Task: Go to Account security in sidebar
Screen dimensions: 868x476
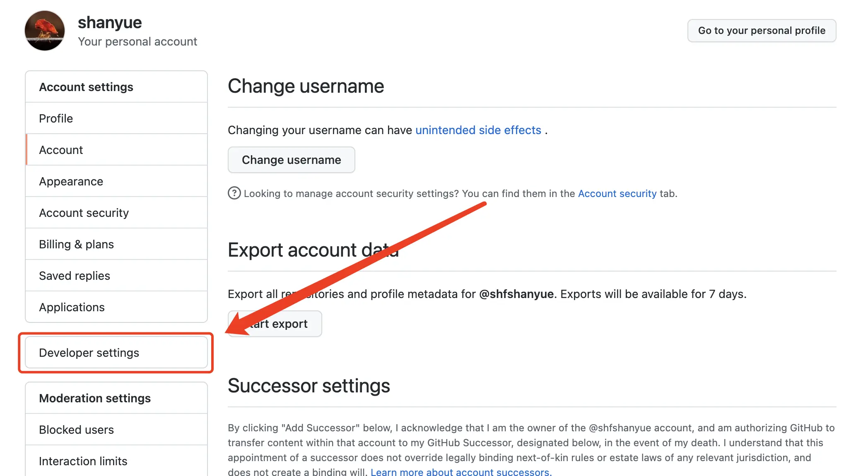Action: 116,213
